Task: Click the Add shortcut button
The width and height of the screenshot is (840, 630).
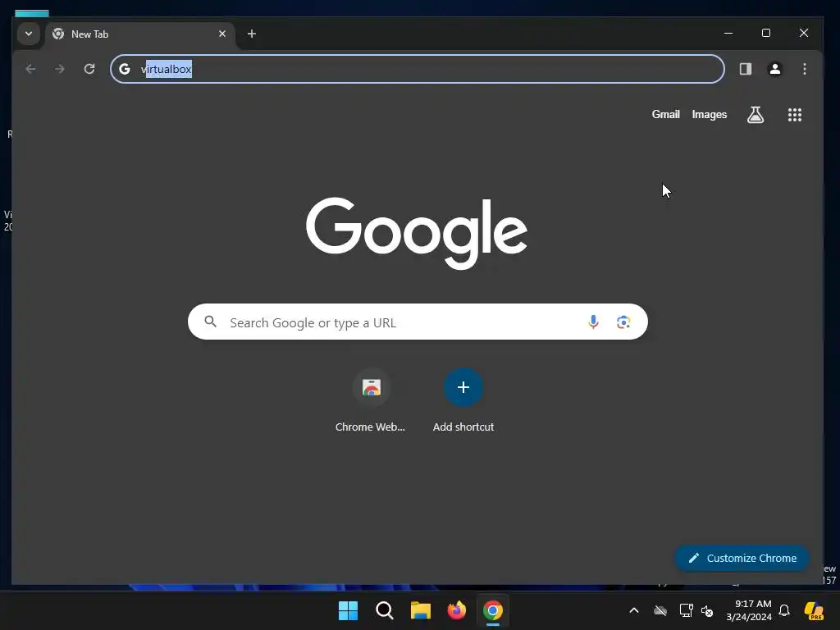Action: click(463, 400)
